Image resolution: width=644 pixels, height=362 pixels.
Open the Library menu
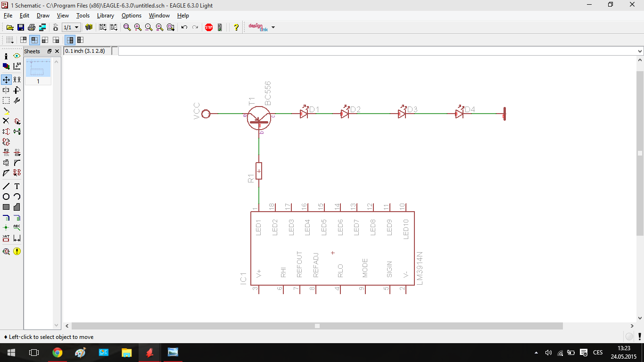(x=105, y=16)
